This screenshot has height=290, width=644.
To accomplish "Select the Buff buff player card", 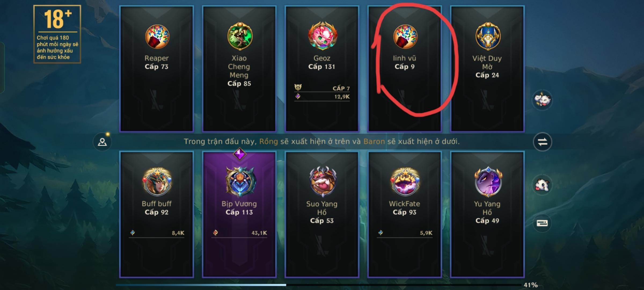I will pos(157,214).
